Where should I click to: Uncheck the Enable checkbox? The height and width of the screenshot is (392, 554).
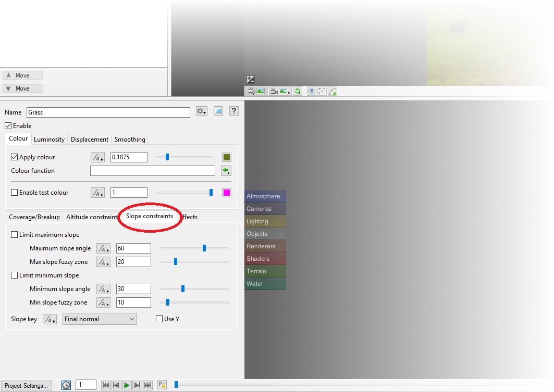(x=8, y=125)
